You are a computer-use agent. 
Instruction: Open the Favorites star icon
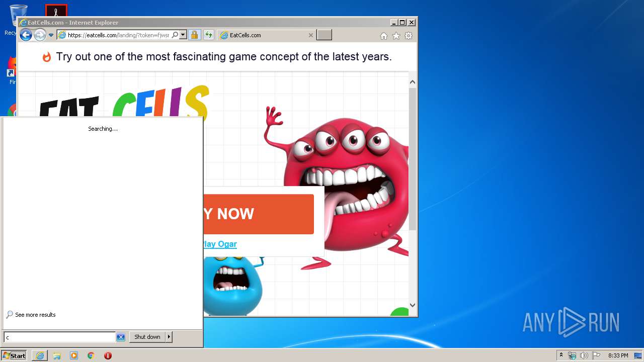(x=396, y=36)
